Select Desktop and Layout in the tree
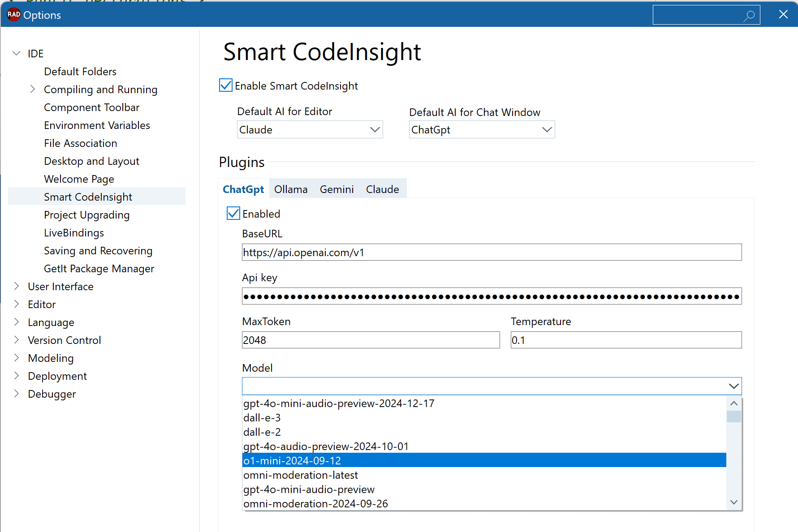798x532 pixels. (x=91, y=161)
